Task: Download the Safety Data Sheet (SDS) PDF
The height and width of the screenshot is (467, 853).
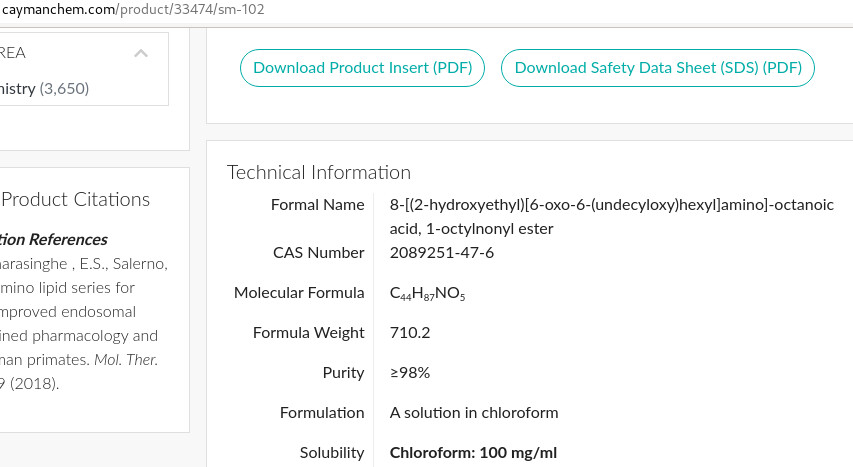Action: coord(658,68)
